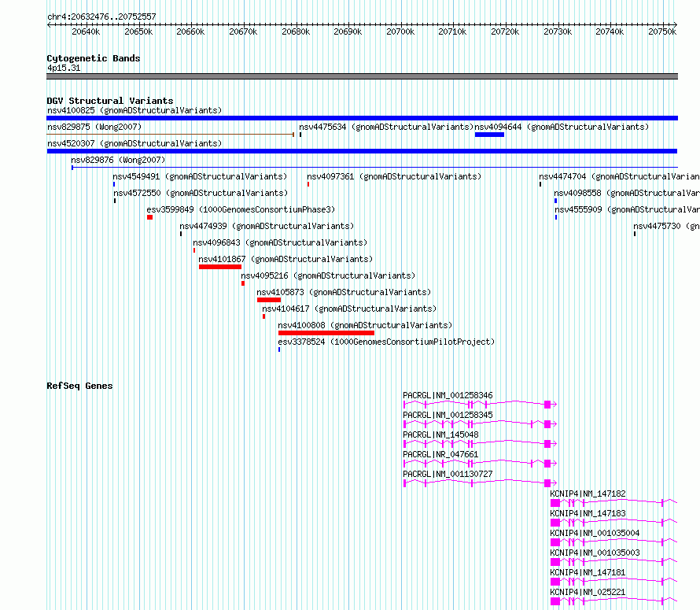
Task: Open the KCNIP4|NM_147182 transcript label
Action: [588, 494]
